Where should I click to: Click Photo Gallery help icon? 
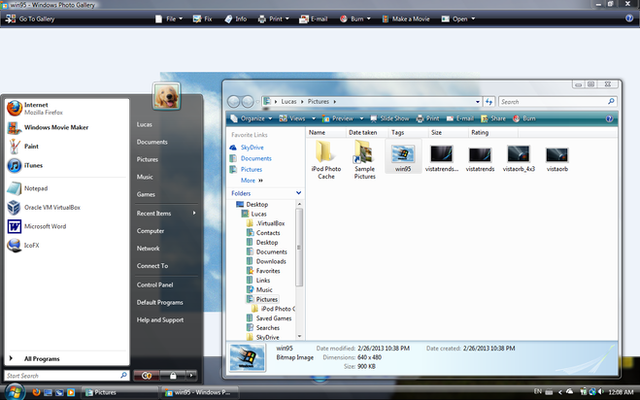click(629, 18)
